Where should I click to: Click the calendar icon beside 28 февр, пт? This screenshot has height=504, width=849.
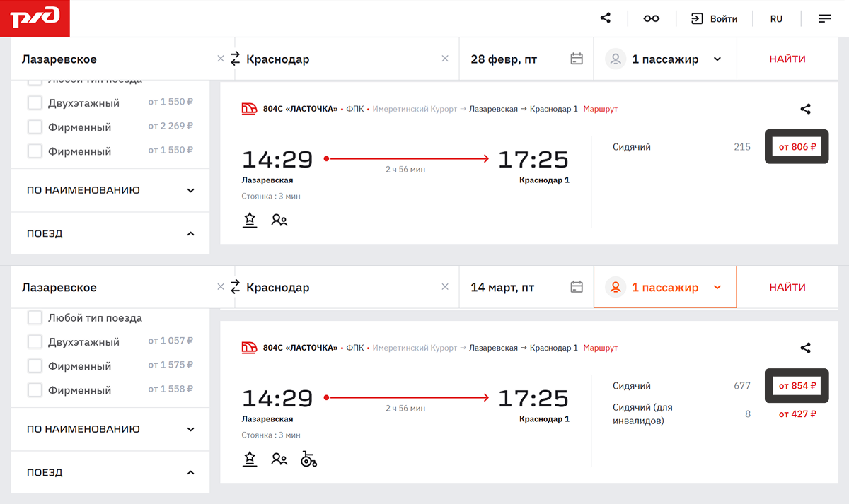click(x=577, y=59)
